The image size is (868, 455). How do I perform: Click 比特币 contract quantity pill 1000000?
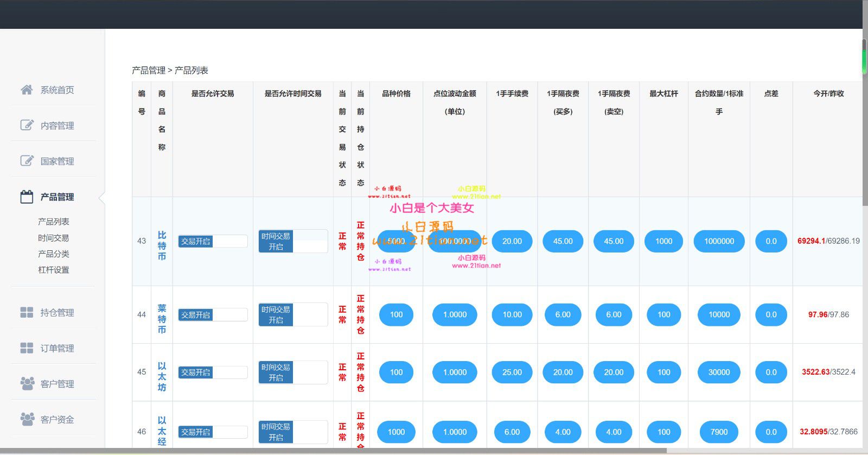719,241
